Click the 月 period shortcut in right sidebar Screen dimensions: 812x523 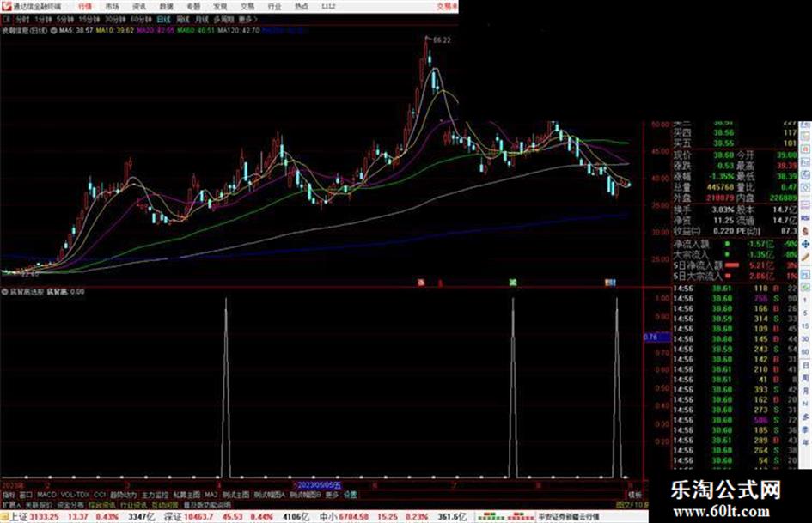(x=806, y=391)
